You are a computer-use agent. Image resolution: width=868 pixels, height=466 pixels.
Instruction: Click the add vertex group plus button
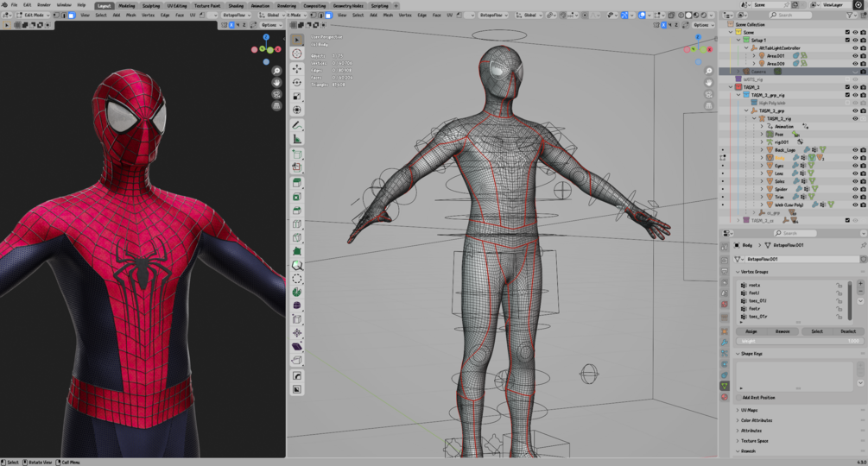[860, 283]
